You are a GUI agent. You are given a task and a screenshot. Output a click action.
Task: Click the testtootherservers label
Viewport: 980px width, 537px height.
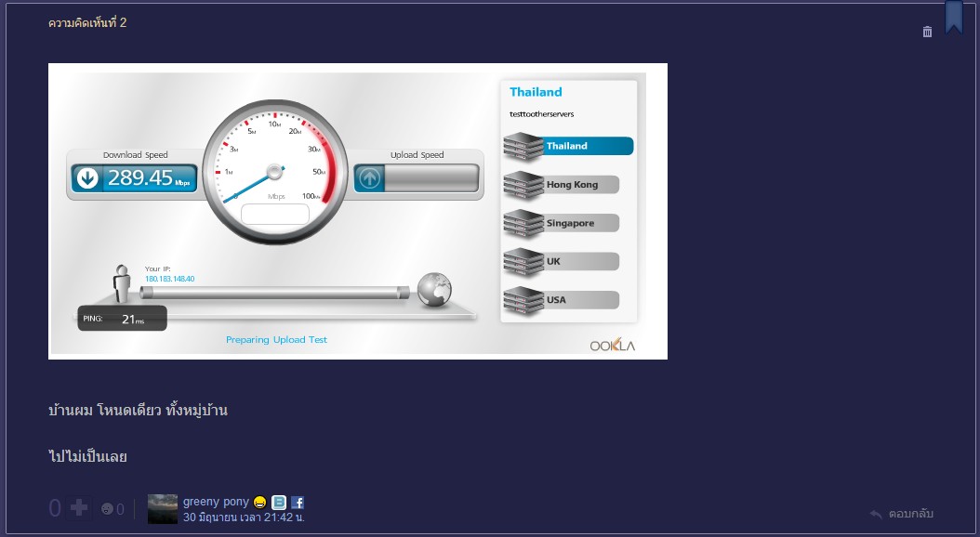pyautogui.click(x=542, y=114)
